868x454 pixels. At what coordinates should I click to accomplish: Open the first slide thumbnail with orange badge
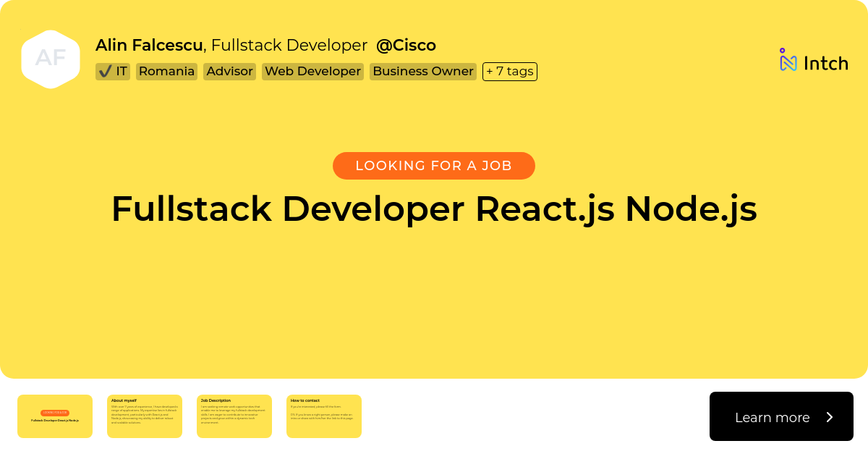coord(55,416)
